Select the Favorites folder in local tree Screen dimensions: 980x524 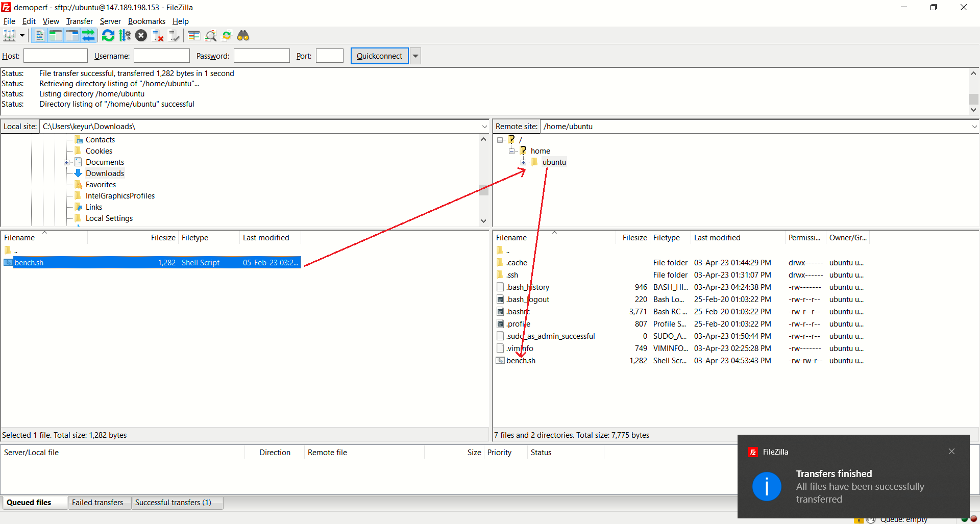101,185
